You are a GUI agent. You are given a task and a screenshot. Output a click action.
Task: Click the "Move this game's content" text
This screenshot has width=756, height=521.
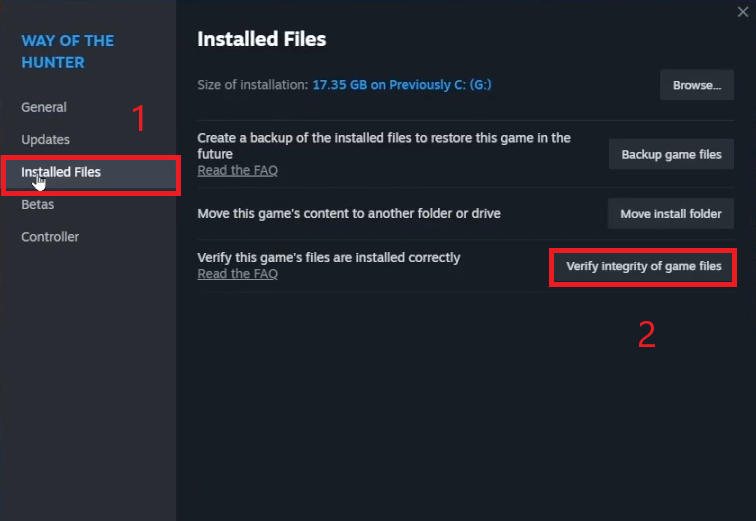[x=349, y=213]
